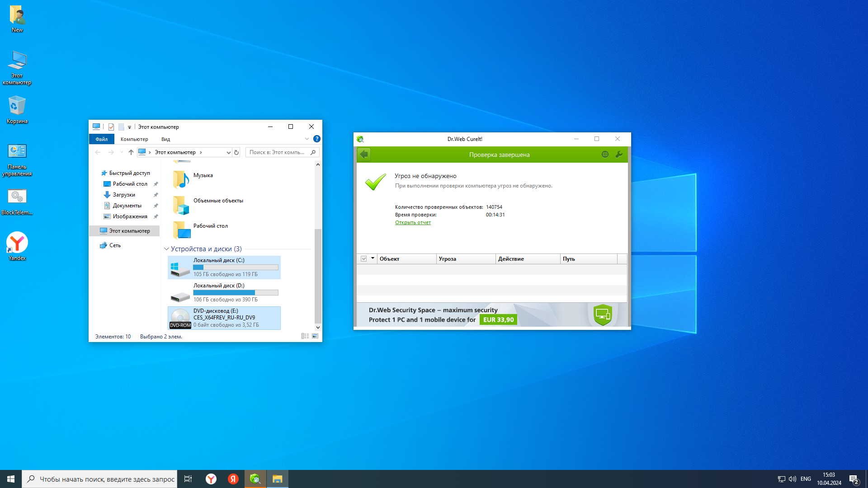Expand the address bar history dropdown
The height and width of the screenshot is (488, 868).
pos(228,152)
